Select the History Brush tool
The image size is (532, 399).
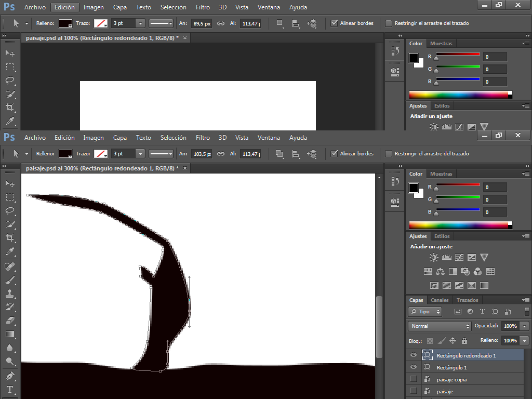point(10,307)
